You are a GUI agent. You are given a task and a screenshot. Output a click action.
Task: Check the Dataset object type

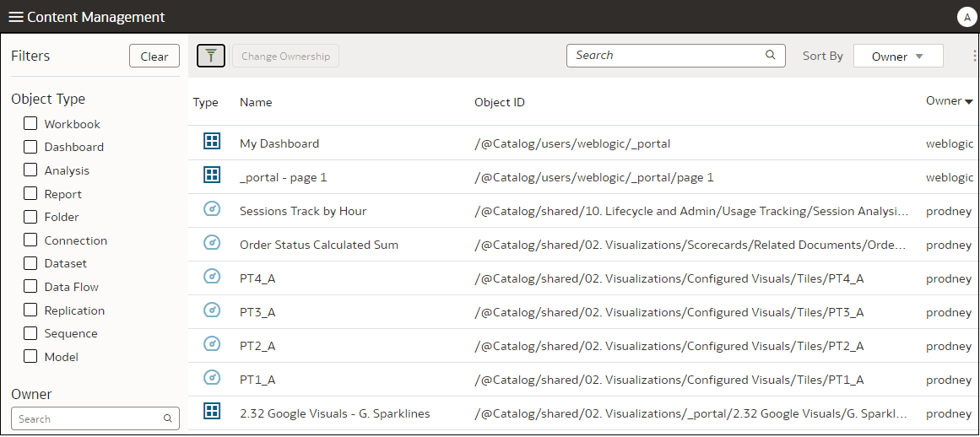click(30, 263)
